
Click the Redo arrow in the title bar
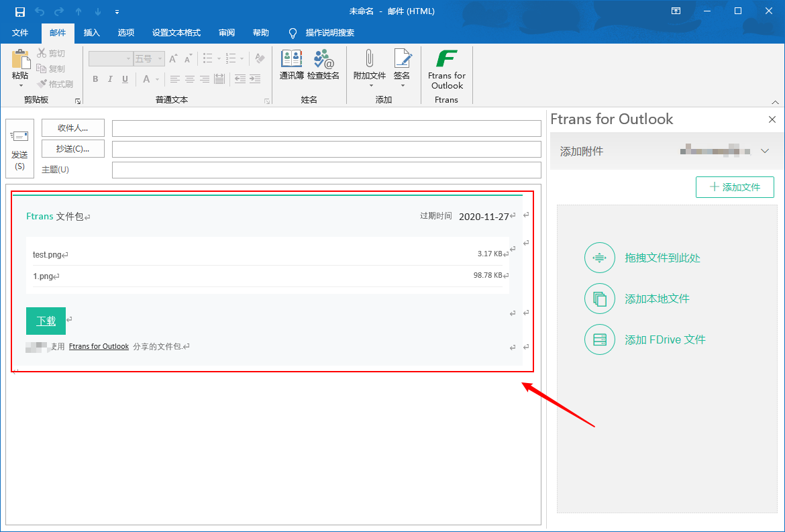point(59,11)
